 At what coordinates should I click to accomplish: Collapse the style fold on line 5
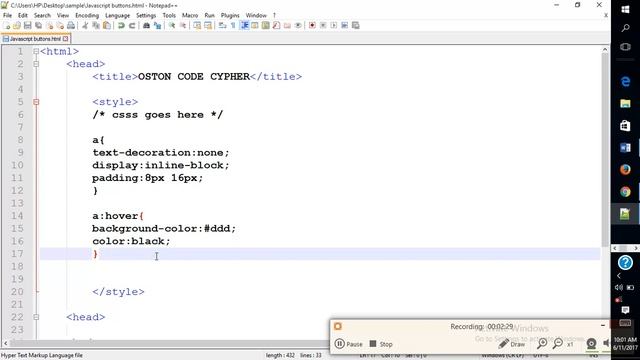pos(36,102)
